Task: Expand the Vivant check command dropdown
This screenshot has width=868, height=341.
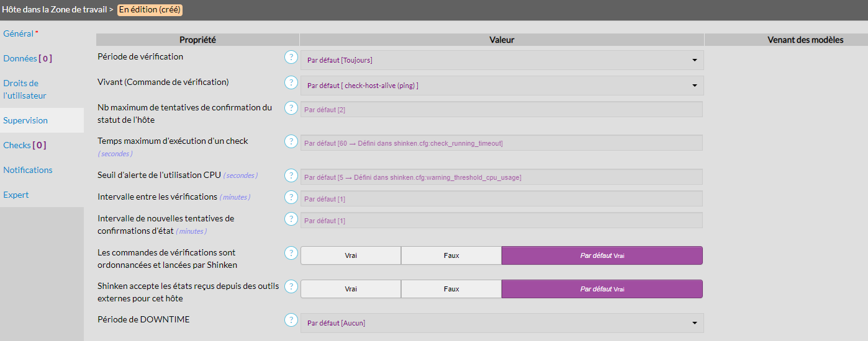Action: pos(502,86)
